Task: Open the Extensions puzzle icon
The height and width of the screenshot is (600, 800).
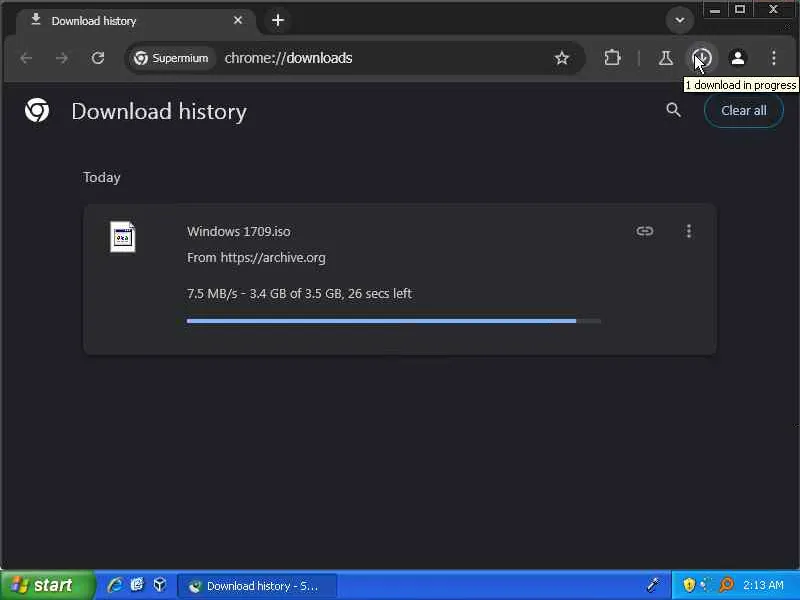Action: coord(612,58)
